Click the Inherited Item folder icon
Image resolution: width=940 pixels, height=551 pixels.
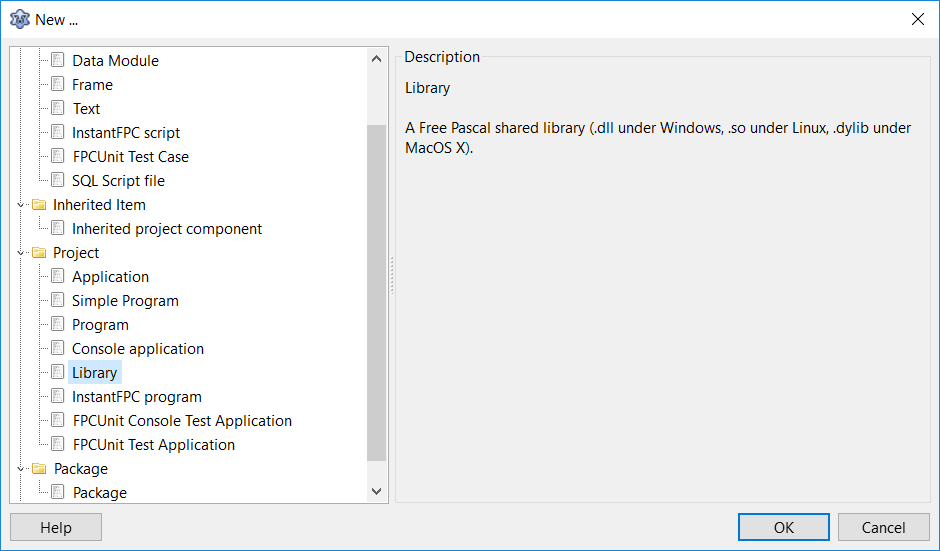pos(39,205)
